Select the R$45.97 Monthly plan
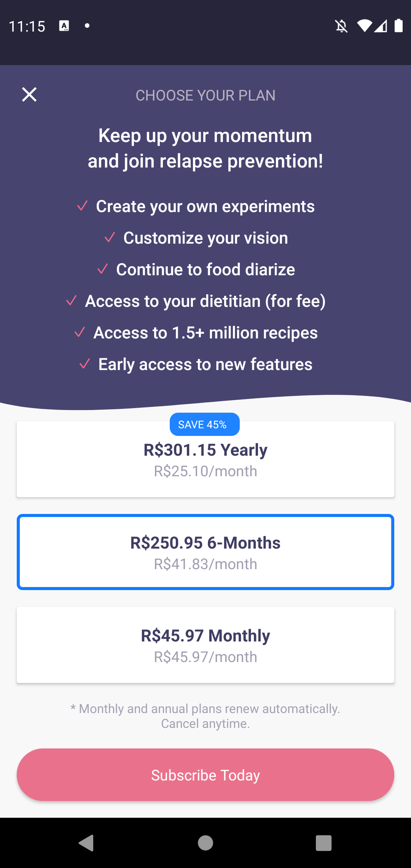 tap(205, 645)
